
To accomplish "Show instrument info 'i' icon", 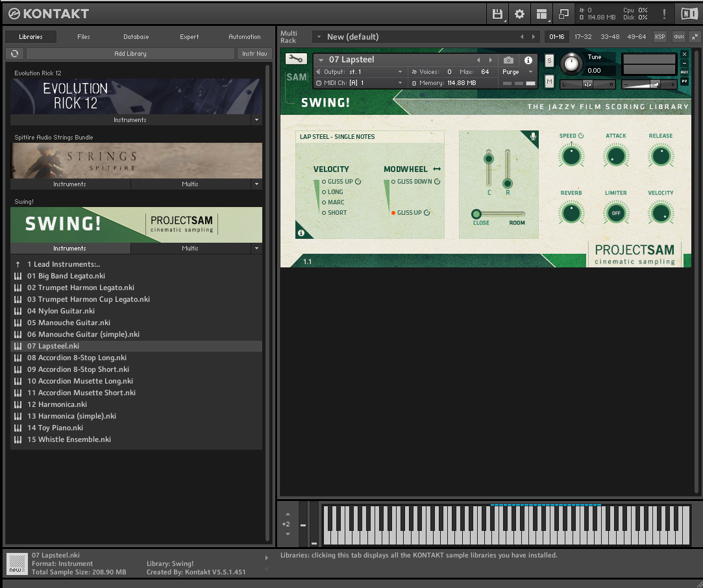I will pos(528,60).
